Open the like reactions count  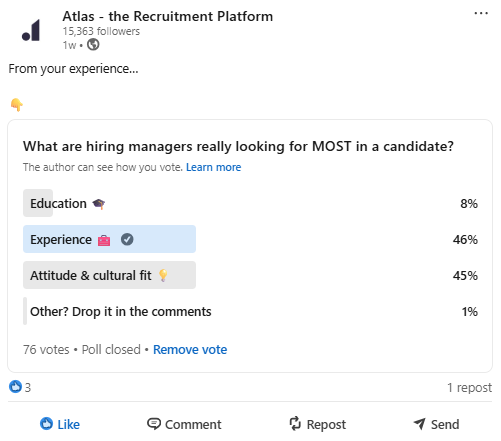click(20, 387)
